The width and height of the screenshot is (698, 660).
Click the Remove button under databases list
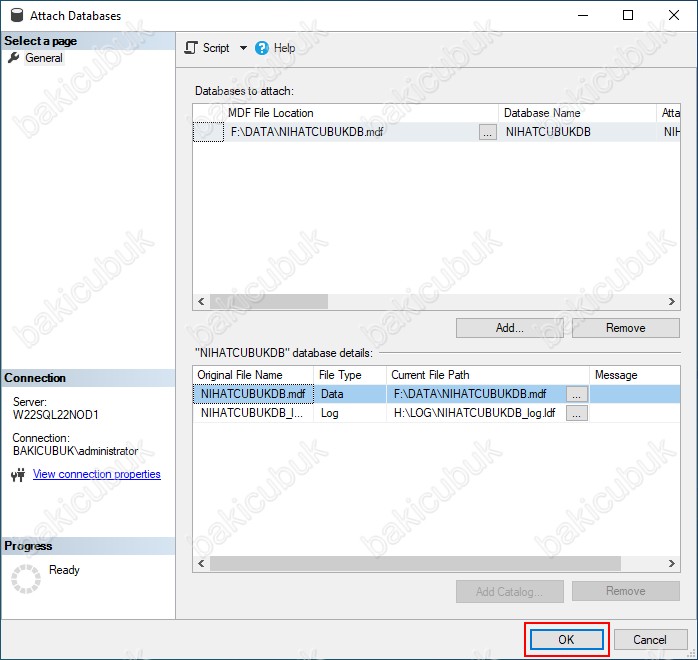coord(625,328)
